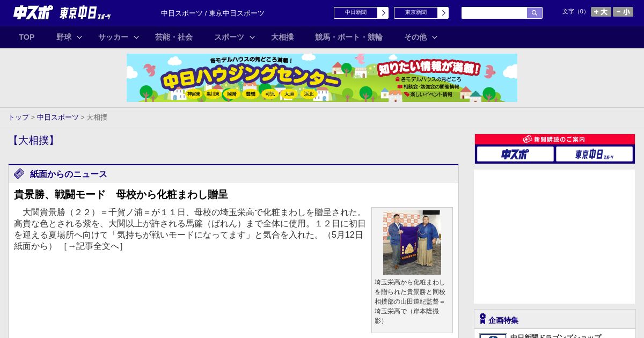Viewport: 644px width, 338px height.
Task: Click the 企画特集 ribbon icon
Action: 482,319
